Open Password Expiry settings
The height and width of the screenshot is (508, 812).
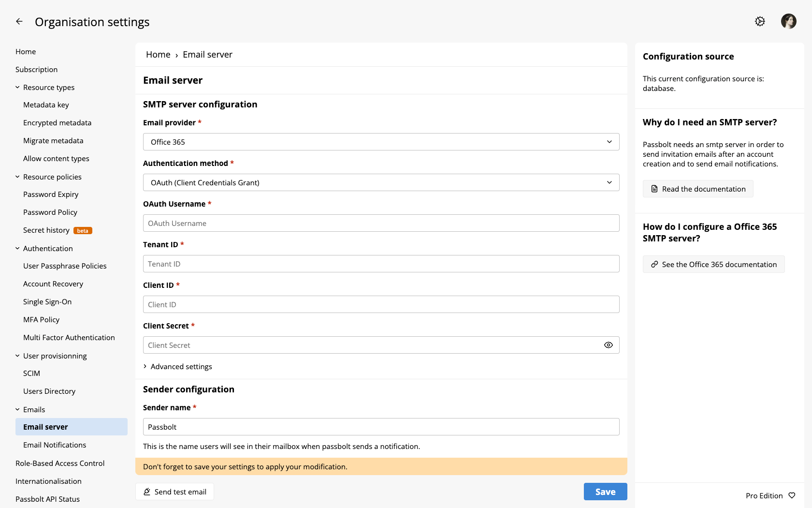tap(51, 194)
